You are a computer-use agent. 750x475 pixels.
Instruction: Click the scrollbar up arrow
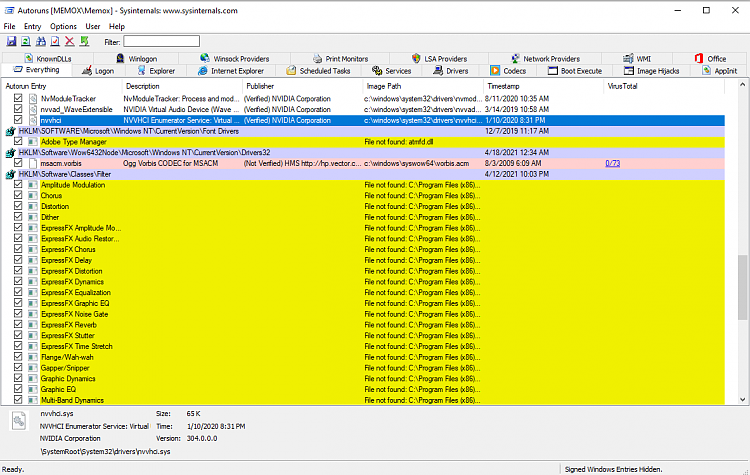coord(742,85)
